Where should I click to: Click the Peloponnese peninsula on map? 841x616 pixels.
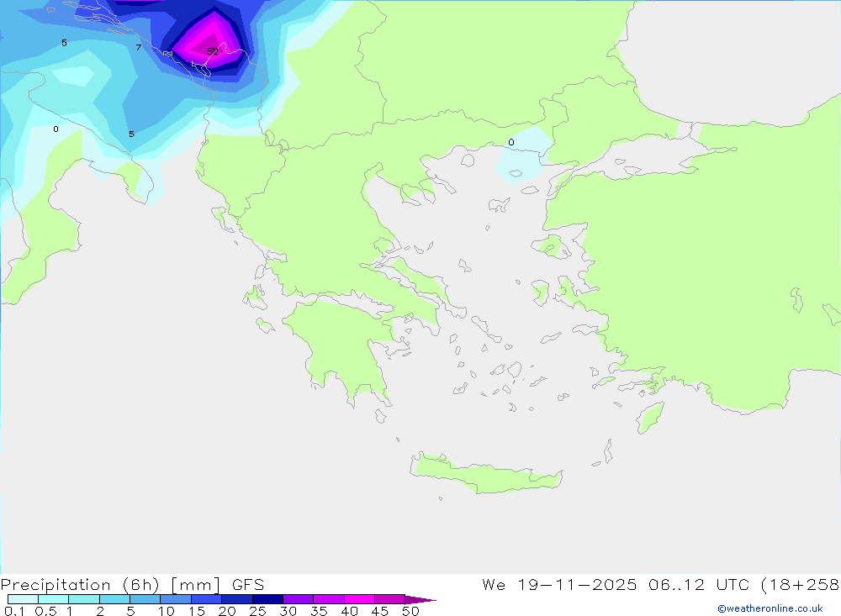(343, 349)
